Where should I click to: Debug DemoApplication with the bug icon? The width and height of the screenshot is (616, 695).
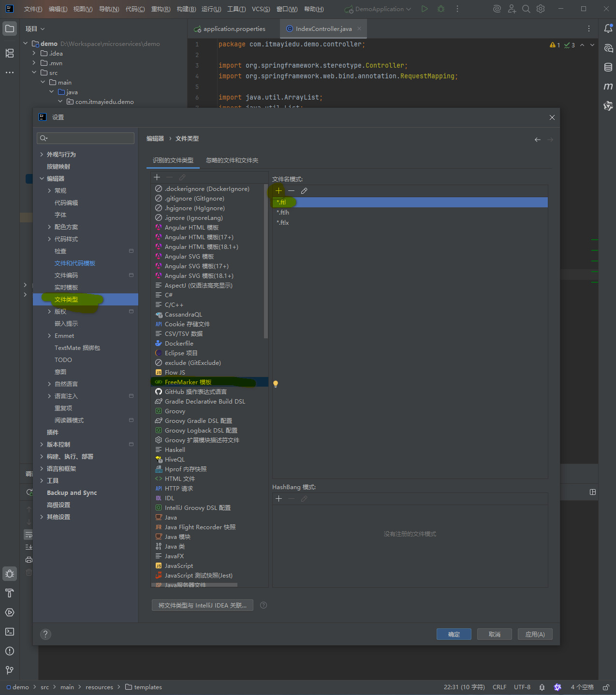pos(441,9)
